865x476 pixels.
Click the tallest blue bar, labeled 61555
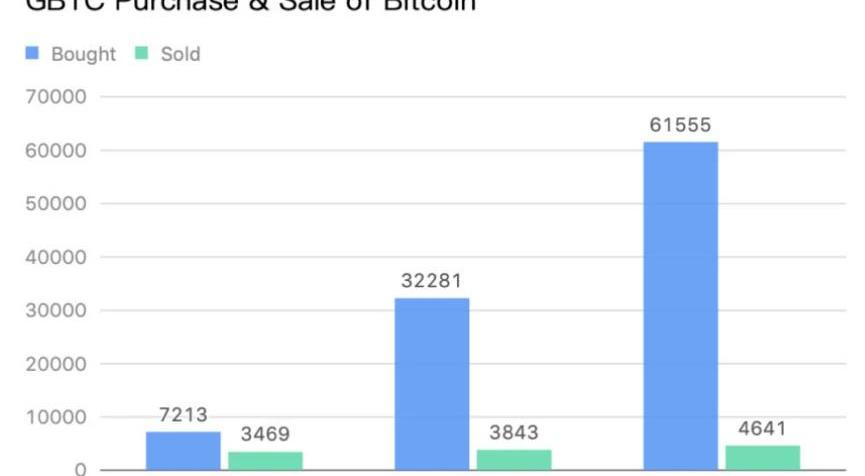point(681,306)
